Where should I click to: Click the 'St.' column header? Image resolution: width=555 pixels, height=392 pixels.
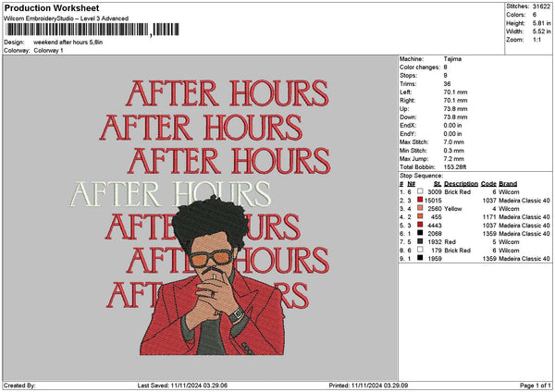[x=438, y=184]
